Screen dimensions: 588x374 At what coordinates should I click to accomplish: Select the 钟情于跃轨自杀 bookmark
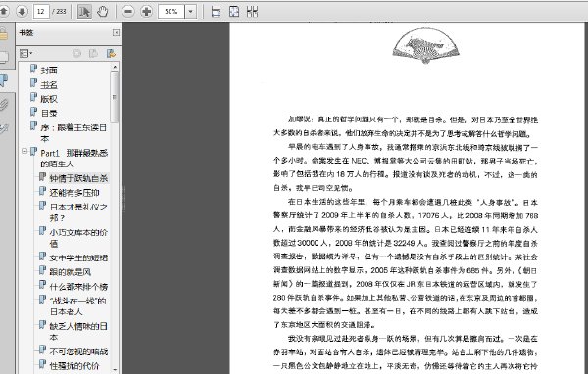point(78,178)
